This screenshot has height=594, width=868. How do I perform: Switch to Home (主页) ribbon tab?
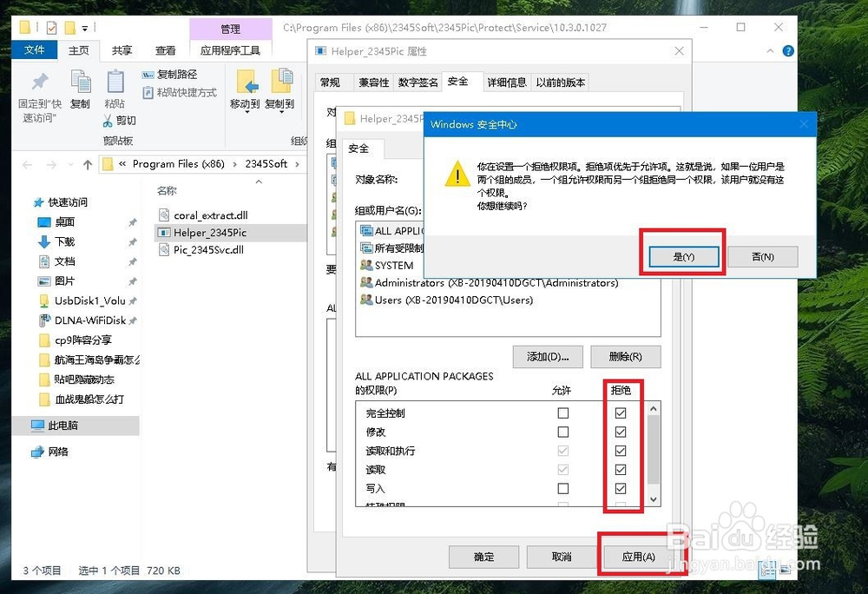pyautogui.click(x=78, y=50)
